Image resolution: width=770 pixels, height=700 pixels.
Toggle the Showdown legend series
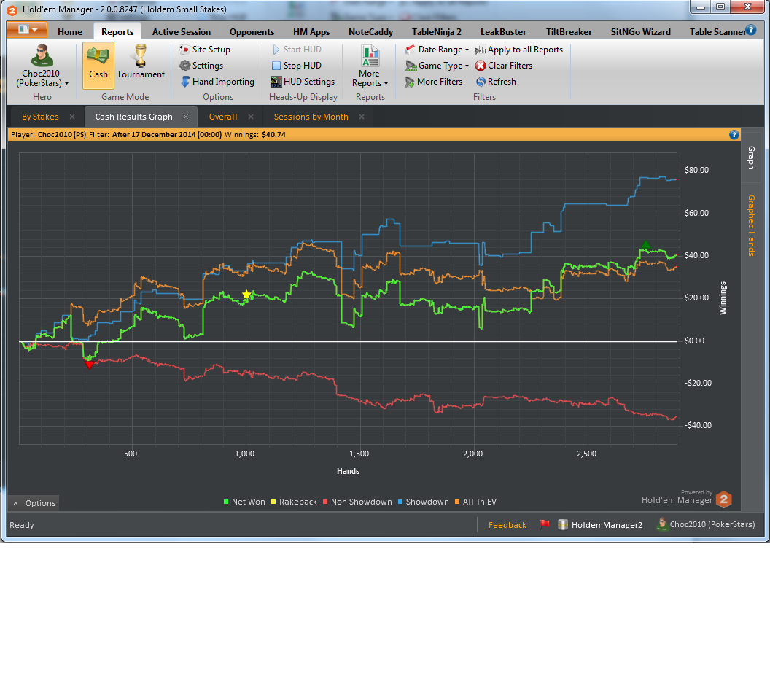click(424, 502)
